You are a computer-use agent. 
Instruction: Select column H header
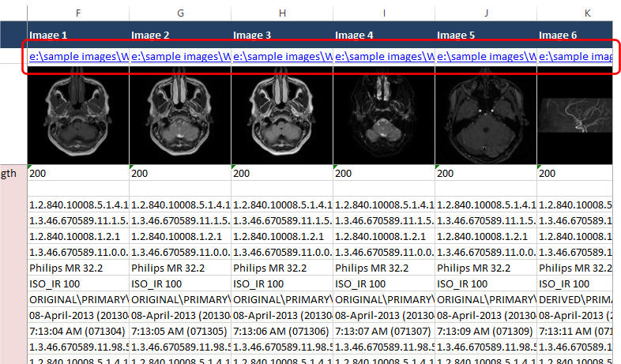point(282,13)
